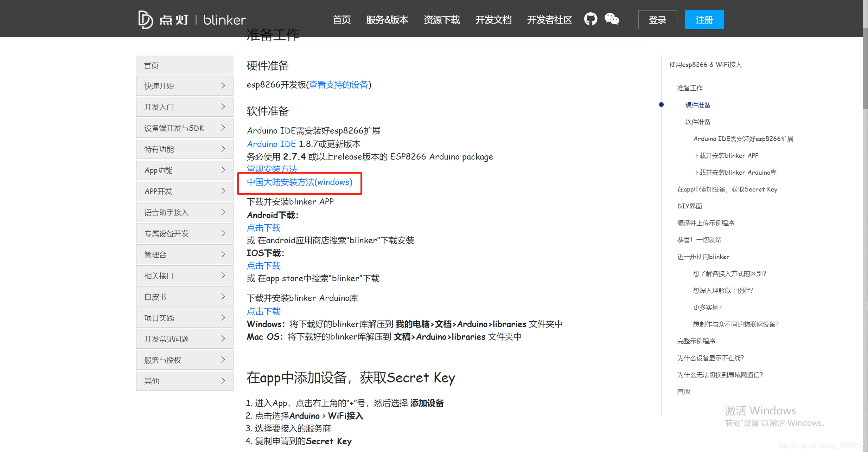
Task: Expand the 语音助手接入 section
Action: pos(184,212)
